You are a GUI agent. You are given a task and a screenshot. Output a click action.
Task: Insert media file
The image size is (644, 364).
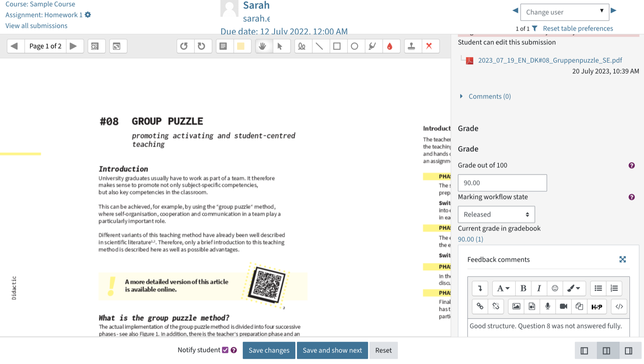[532, 306]
